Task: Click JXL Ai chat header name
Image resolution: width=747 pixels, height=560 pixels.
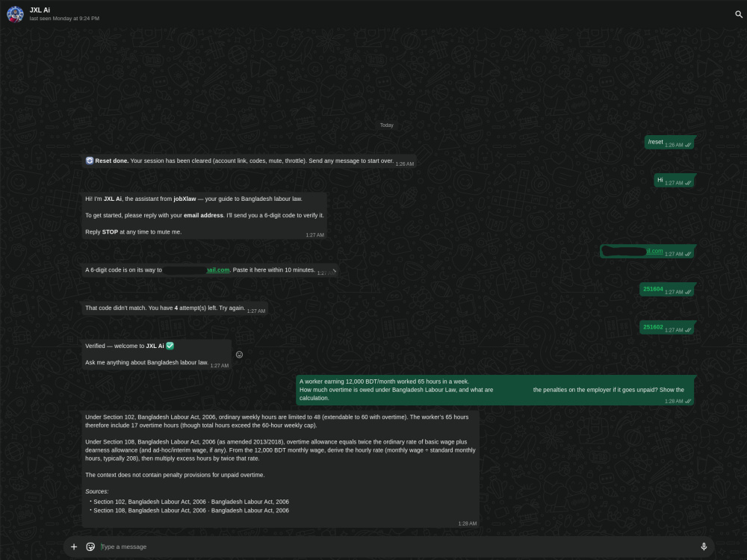Action: (40, 10)
